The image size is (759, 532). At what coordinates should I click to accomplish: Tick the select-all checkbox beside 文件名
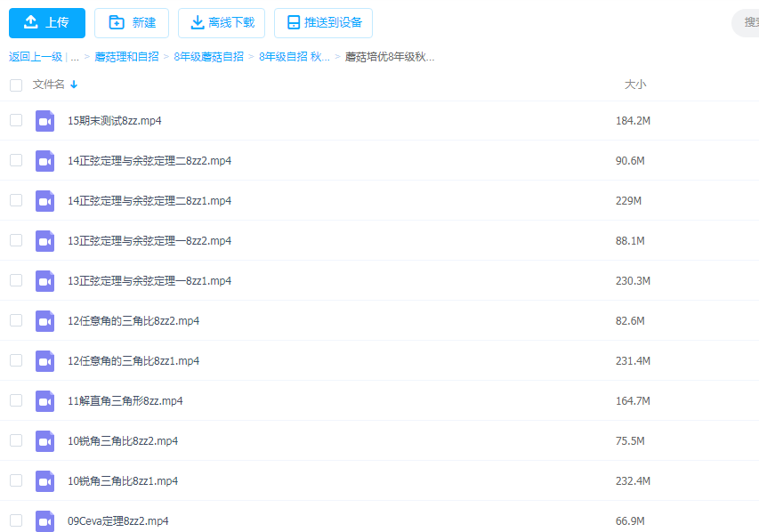coord(16,85)
